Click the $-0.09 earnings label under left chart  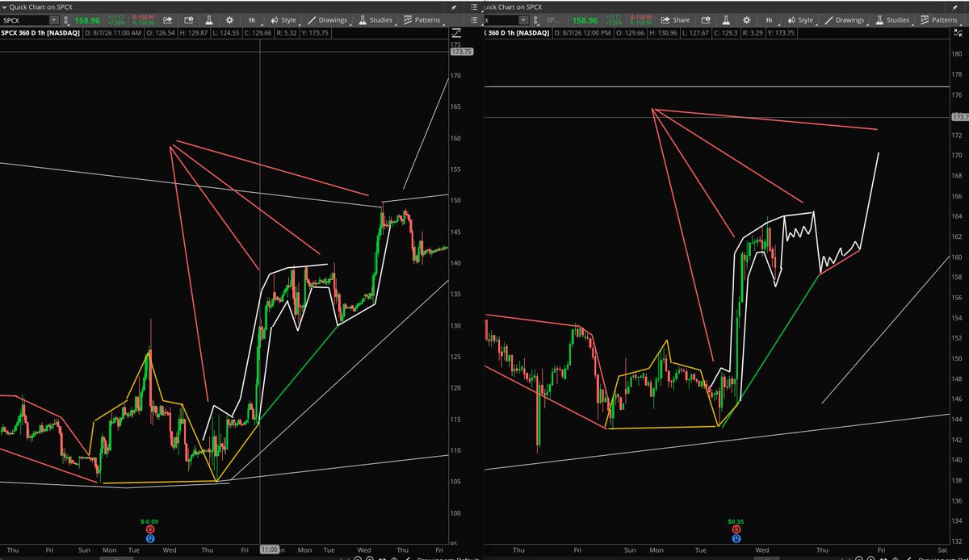pyautogui.click(x=148, y=521)
